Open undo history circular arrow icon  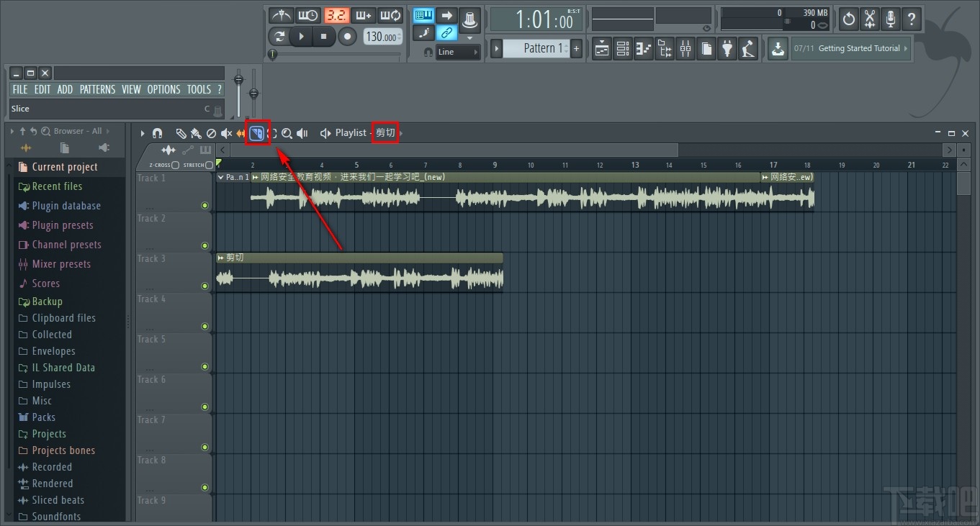tap(849, 19)
